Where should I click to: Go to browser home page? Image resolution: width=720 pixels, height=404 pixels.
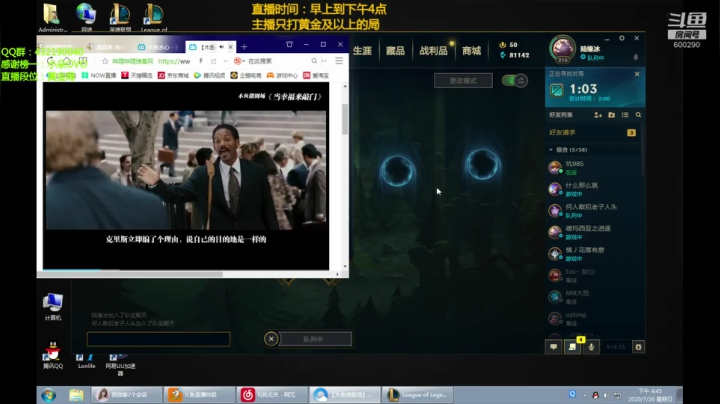tap(66, 61)
